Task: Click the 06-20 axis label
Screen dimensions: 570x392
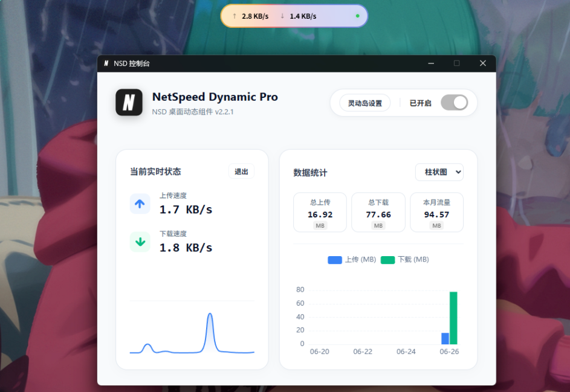Action: (320, 352)
